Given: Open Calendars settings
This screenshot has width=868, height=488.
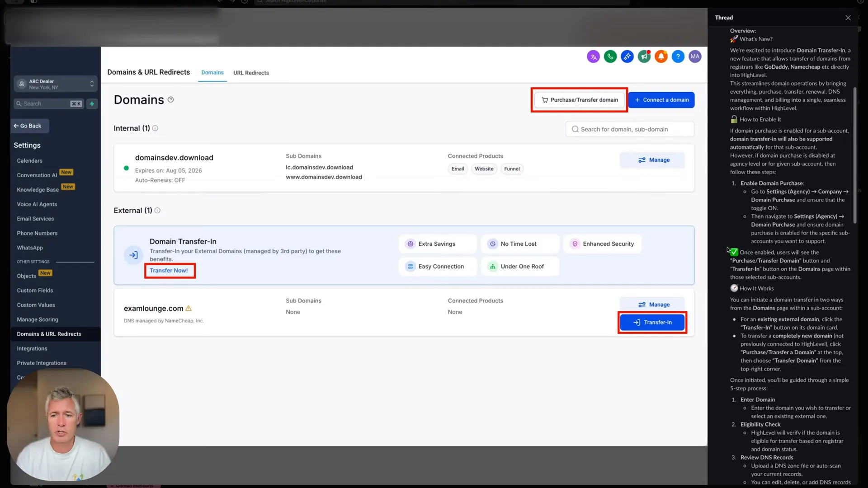Looking at the screenshot, I should point(30,161).
